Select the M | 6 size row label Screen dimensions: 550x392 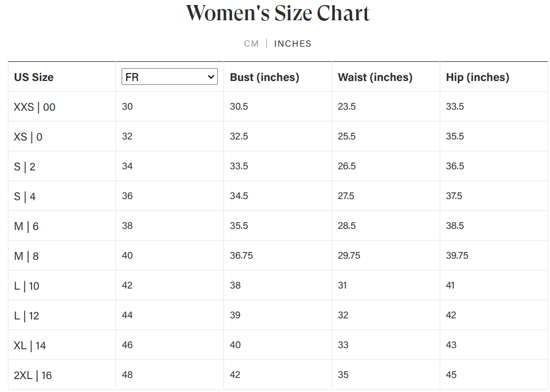26,226
